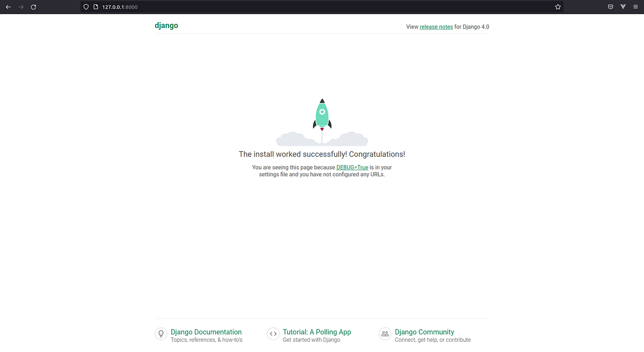
Task: Click the django logo heading
Action: [x=166, y=25]
